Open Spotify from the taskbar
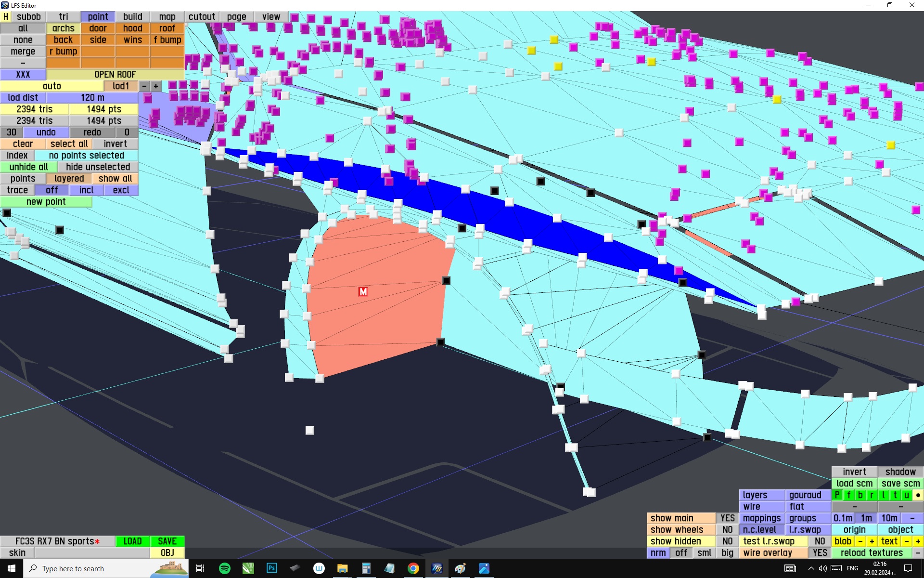Screen dimensions: 924x578 coord(224,568)
